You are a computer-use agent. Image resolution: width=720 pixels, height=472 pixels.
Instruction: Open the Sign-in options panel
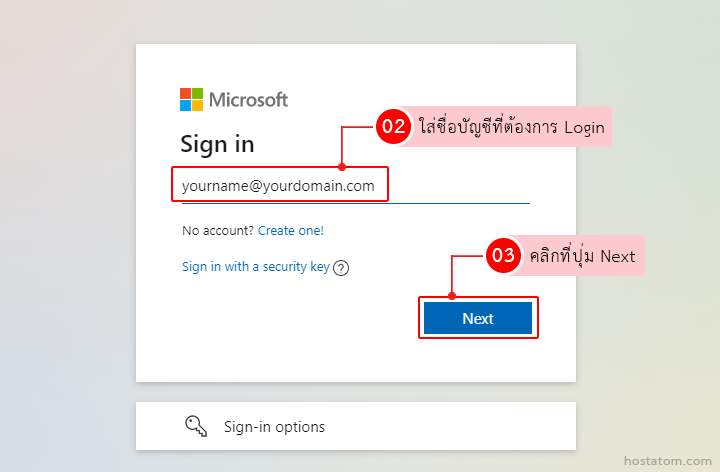(x=355, y=426)
